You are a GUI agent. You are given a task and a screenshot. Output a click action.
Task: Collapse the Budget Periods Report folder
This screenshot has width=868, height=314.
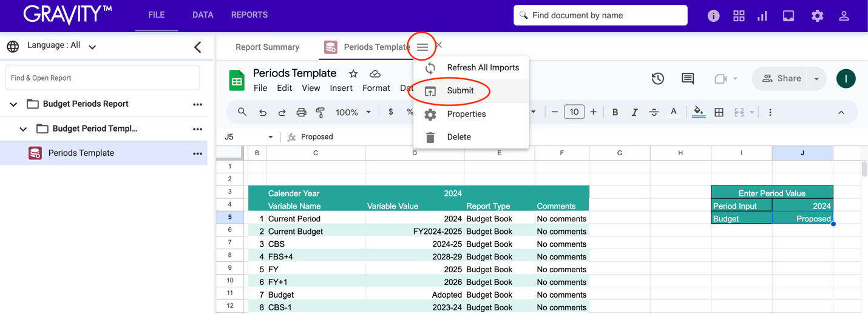(x=13, y=104)
